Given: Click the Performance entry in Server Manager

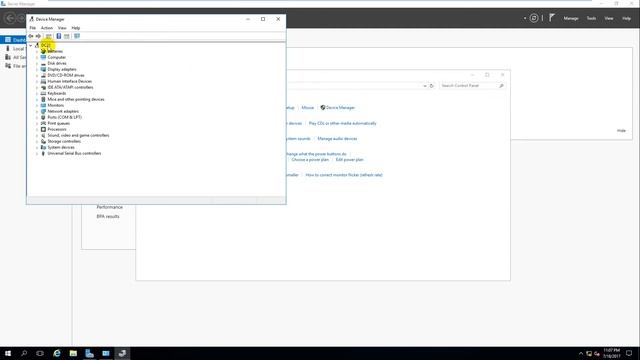Looking at the screenshot, I should click(x=109, y=207).
